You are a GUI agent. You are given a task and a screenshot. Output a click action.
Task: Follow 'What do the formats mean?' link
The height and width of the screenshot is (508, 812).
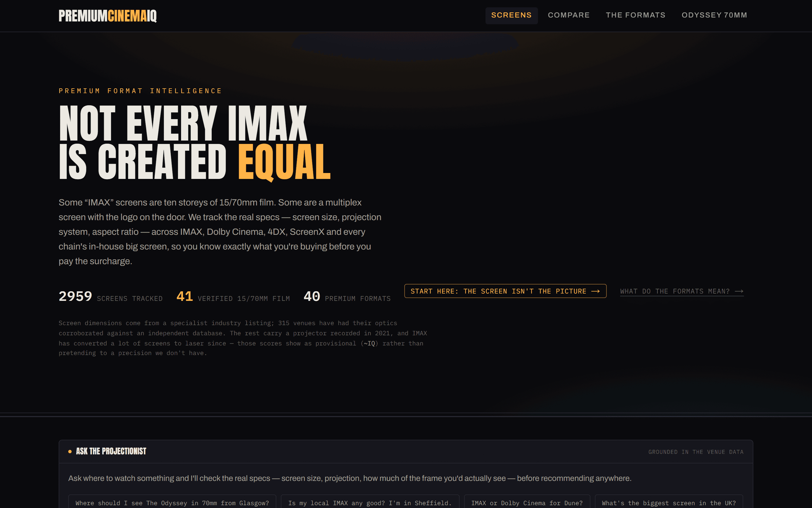pos(682,291)
